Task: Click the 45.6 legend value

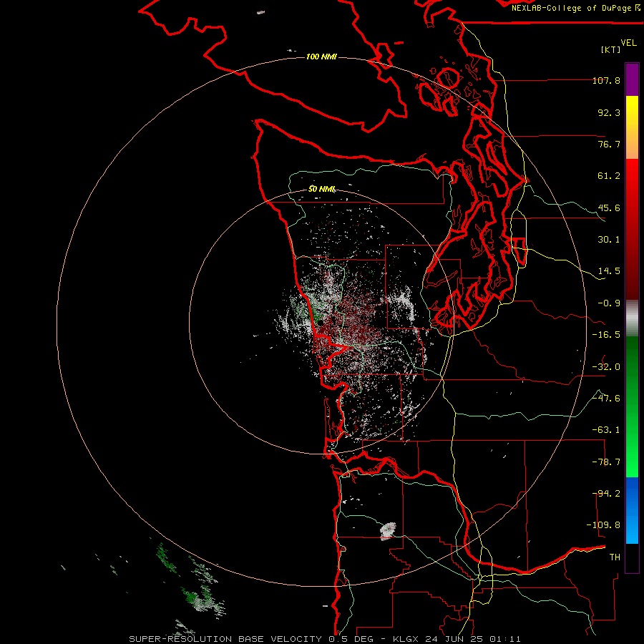Action: (x=609, y=208)
